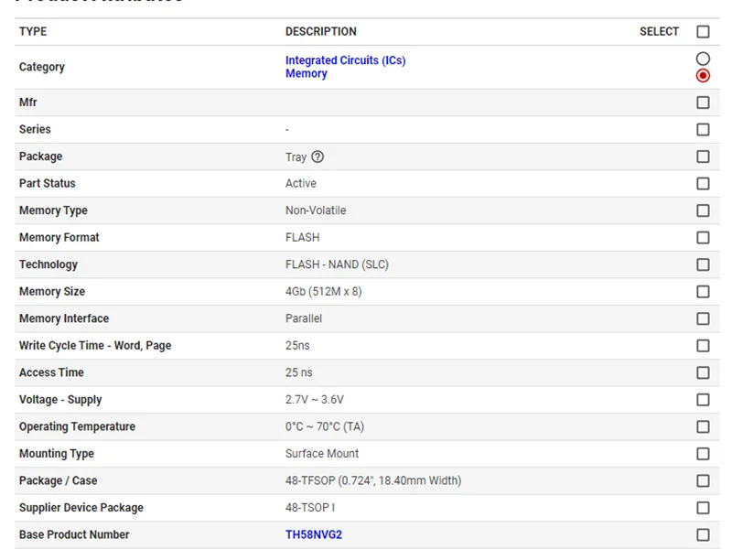Open the Integrated Circuits (ICs) link
The image size is (732, 560).
click(x=345, y=60)
